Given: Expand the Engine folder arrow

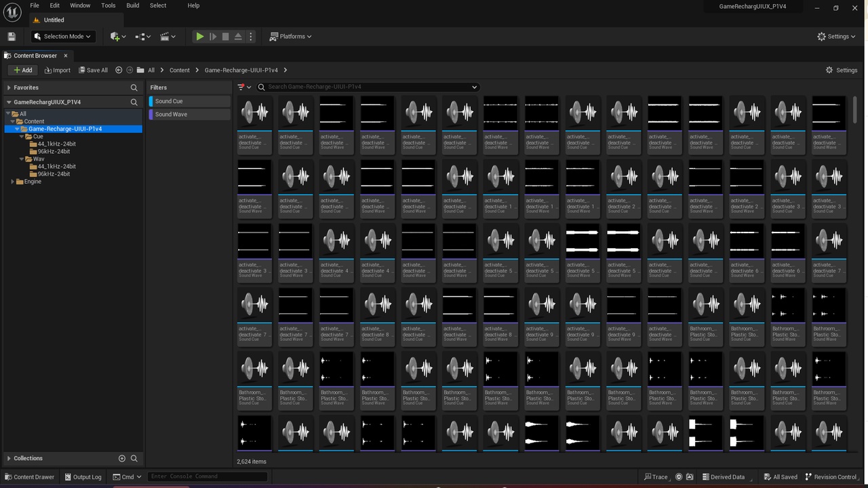Looking at the screenshot, I should [13, 182].
